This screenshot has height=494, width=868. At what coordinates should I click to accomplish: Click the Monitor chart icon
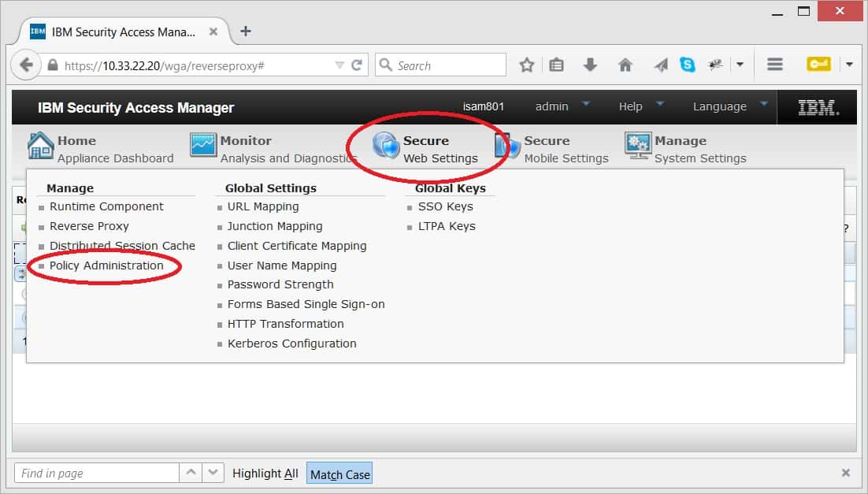(x=202, y=146)
